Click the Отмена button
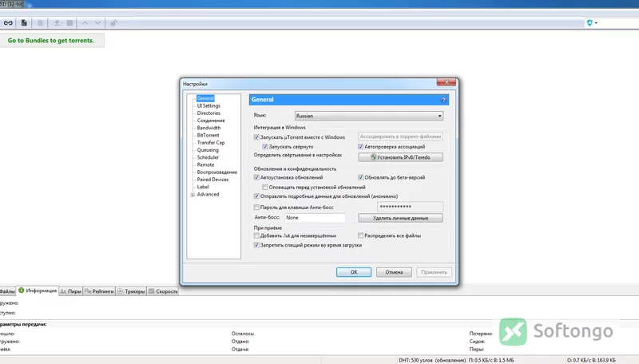This screenshot has height=364, width=639. 394,272
